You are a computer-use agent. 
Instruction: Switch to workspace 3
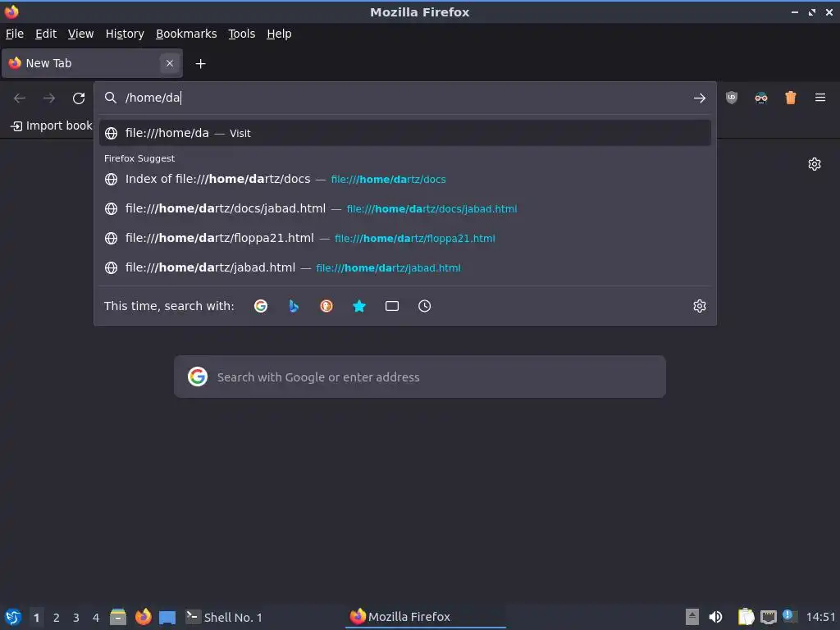click(76, 617)
